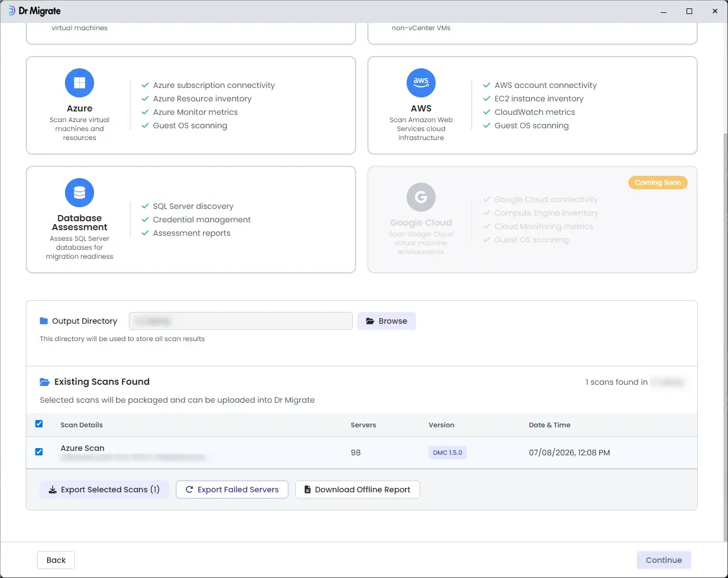Go Back to the previous step
The image size is (728, 578).
point(56,560)
